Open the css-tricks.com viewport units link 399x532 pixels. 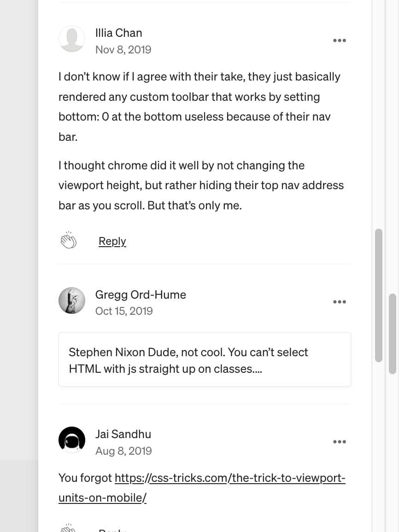click(202, 487)
